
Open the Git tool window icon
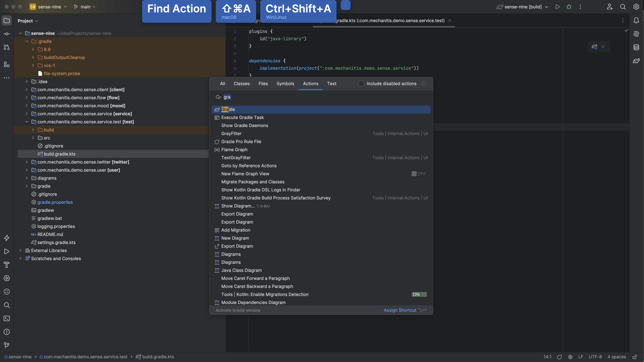[7, 345]
